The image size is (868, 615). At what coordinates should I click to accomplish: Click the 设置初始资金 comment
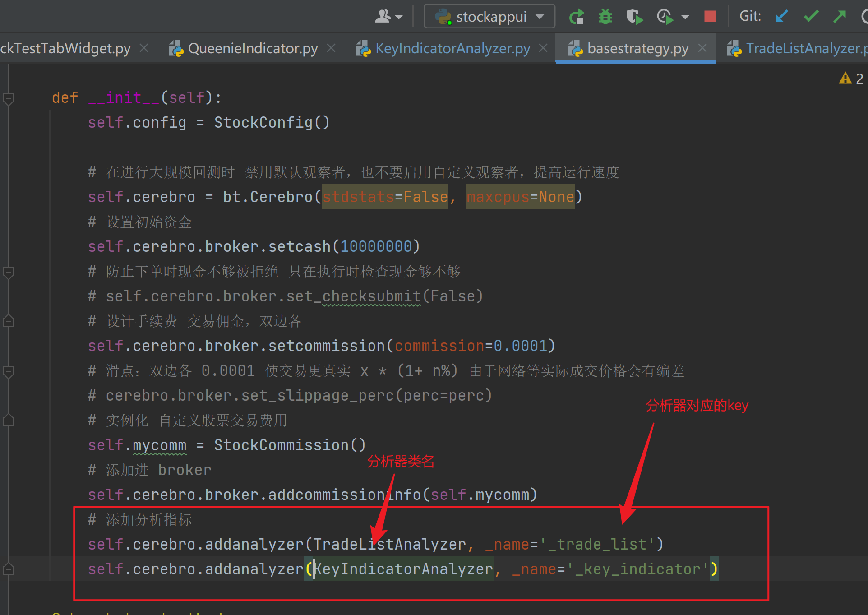[x=140, y=222]
